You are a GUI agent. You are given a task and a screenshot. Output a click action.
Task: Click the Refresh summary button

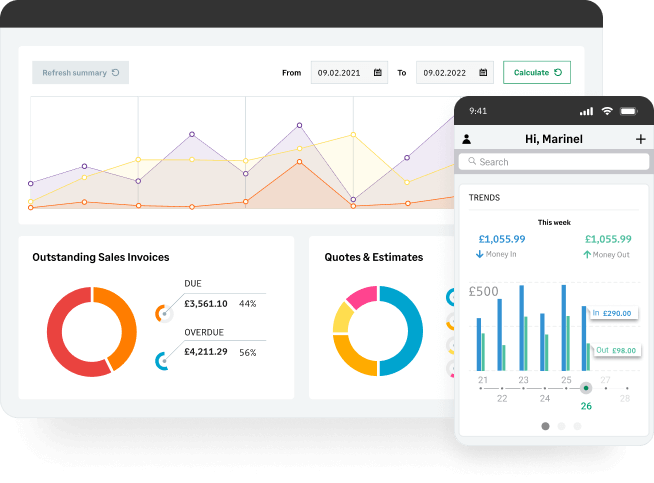(80, 73)
